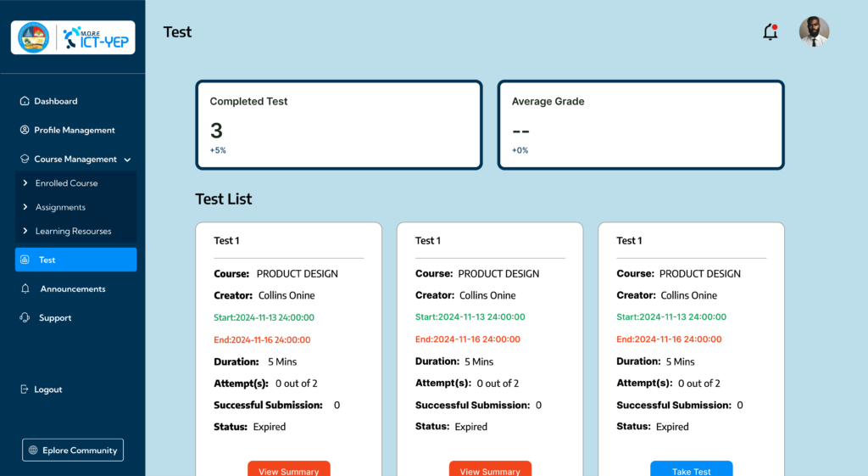Click the Completed Test stats card
This screenshot has width=868, height=476.
(x=339, y=125)
